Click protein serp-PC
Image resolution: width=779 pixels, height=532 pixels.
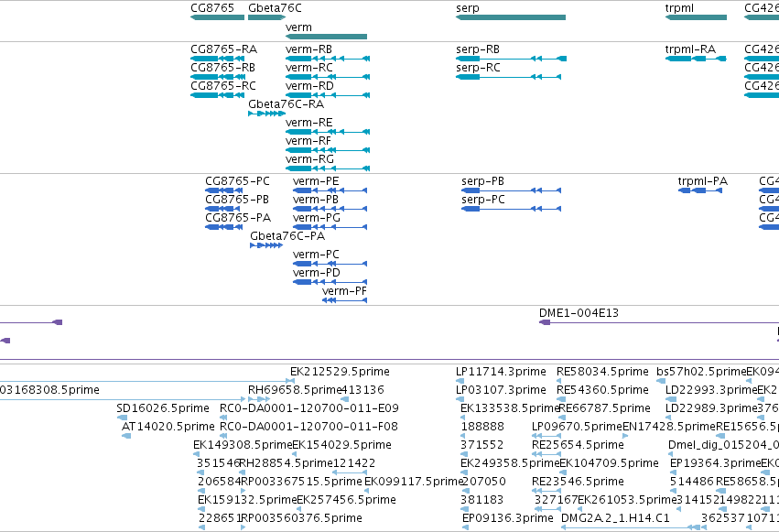(511, 209)
